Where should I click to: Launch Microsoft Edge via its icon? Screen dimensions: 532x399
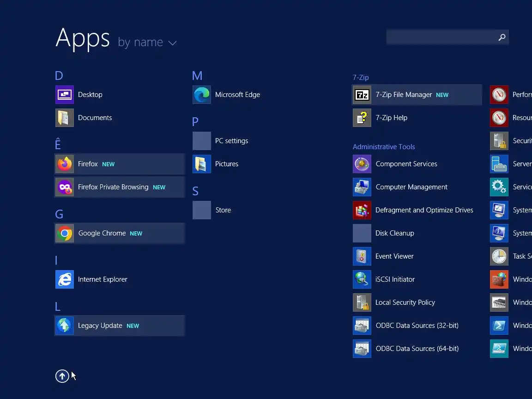pos(201,95)
